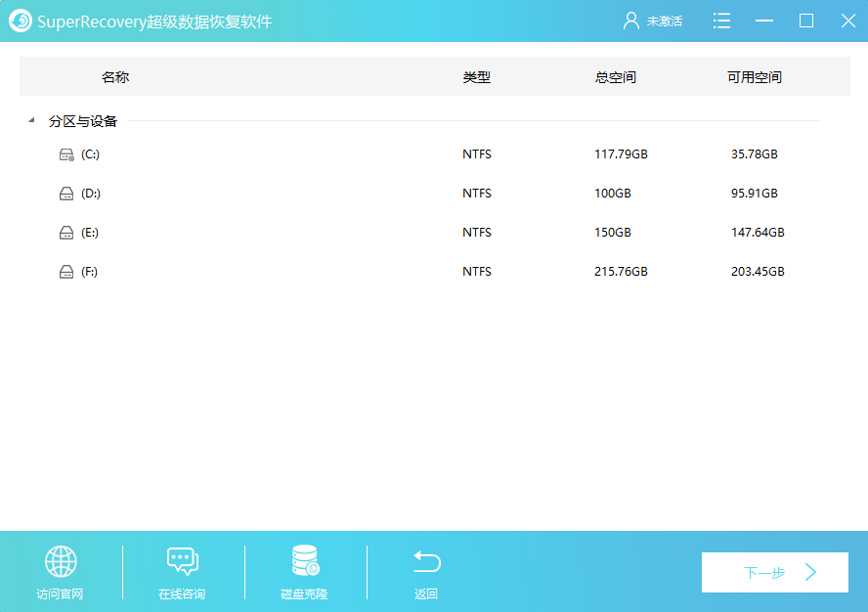
Task: Click the 分区与设备 group label
Action: click(x=83, y=121)
